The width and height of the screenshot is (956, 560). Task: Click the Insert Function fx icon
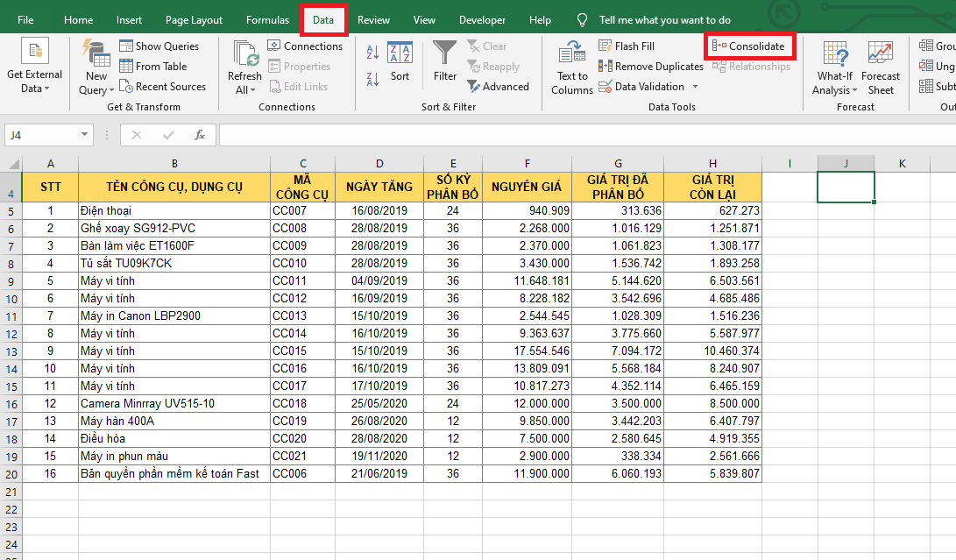click(x=200, y=135)
